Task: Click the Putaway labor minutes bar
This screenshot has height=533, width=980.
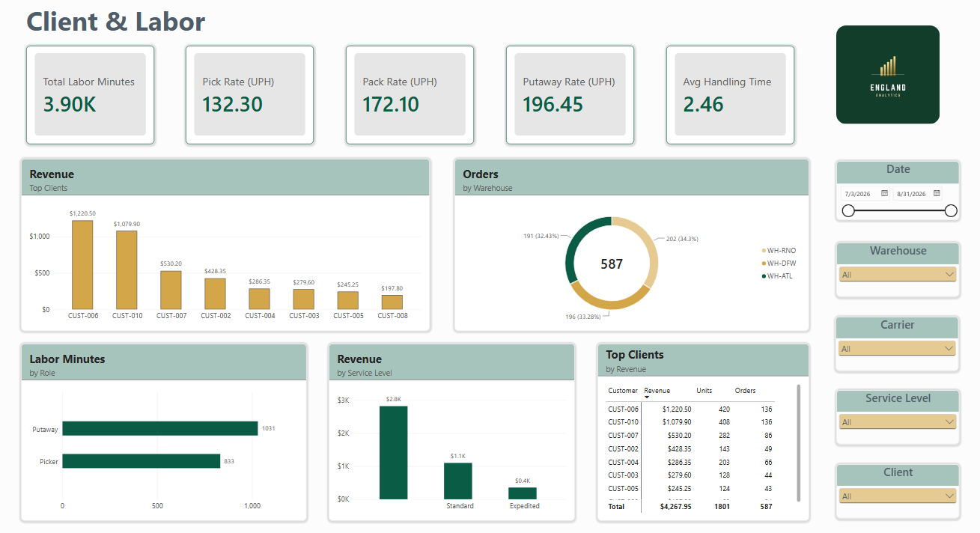Action: tap(160, 428)
